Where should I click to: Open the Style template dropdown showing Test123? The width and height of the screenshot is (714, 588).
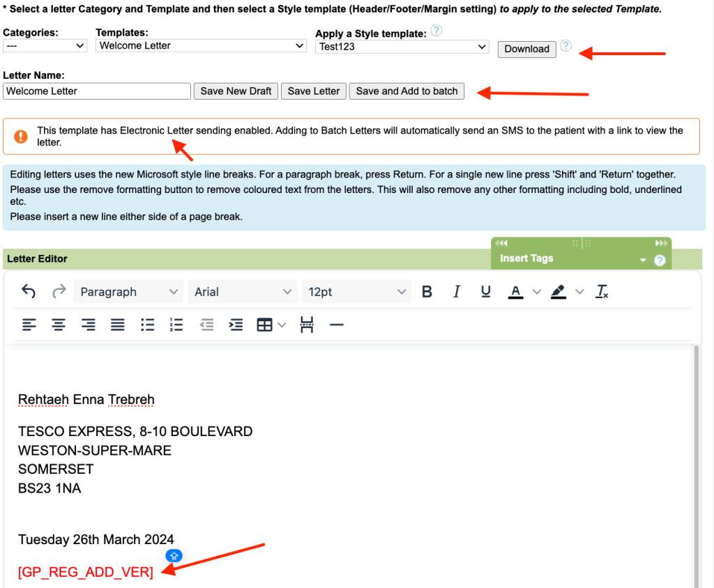pyautogui.click(x=402, y=47)
